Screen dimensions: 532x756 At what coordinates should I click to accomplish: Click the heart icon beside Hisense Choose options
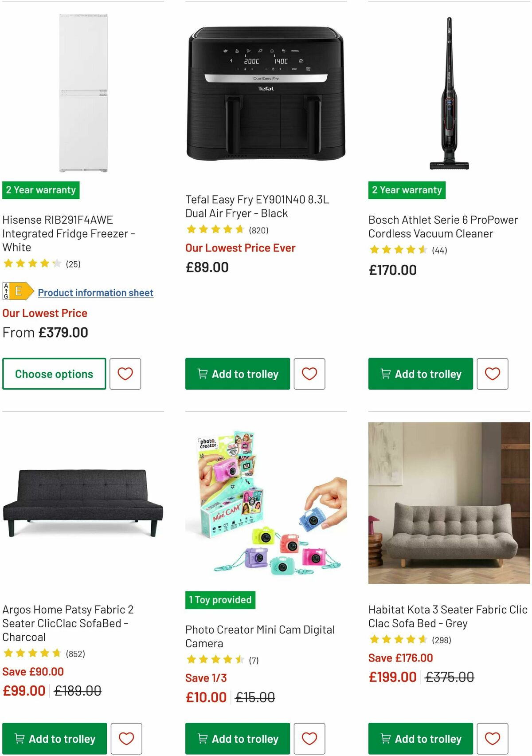click(x=125, y=374)
